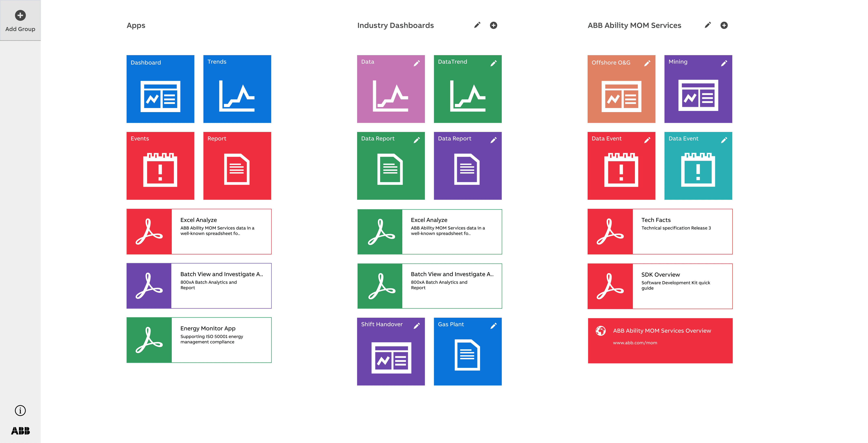
Task: Open the red Report tile in Apps
Action: pos(237,166)
